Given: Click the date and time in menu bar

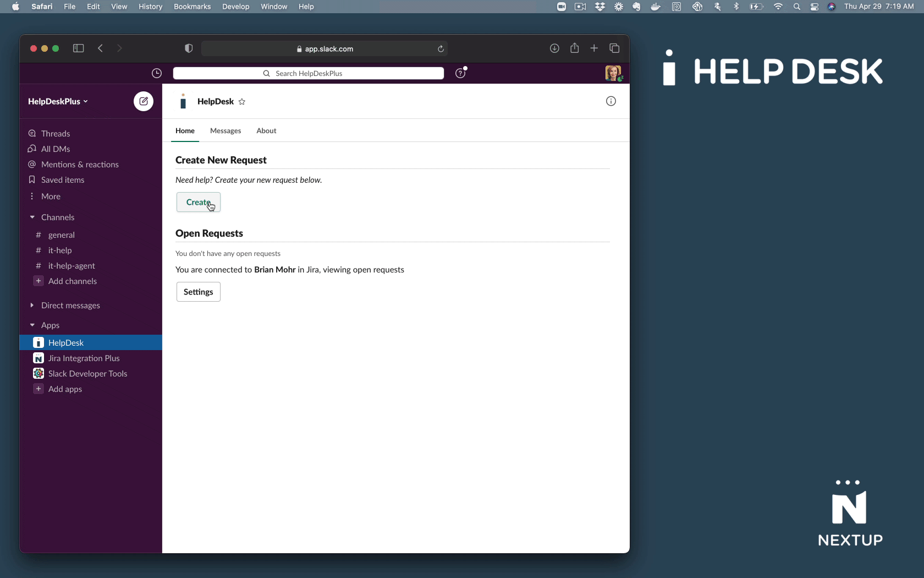Looking at the screenshot, I should tap(879, 7).
